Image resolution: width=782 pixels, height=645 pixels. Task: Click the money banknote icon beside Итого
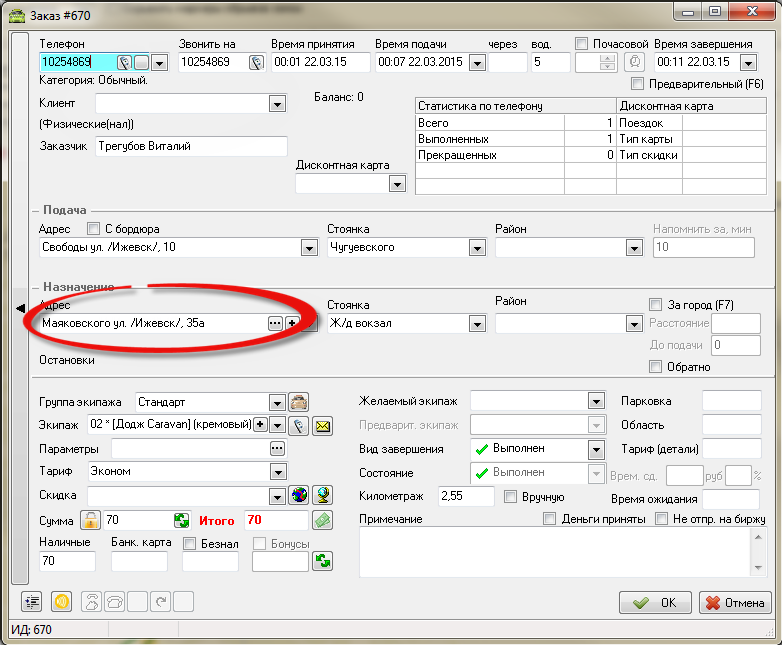[x=322, y=520]
